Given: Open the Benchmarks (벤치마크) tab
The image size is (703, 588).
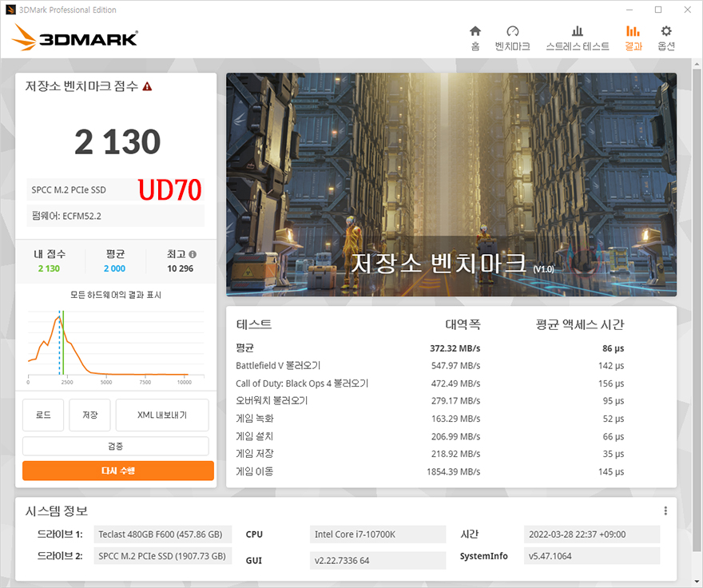Looking at the screenshot, I should pos(512,38).
